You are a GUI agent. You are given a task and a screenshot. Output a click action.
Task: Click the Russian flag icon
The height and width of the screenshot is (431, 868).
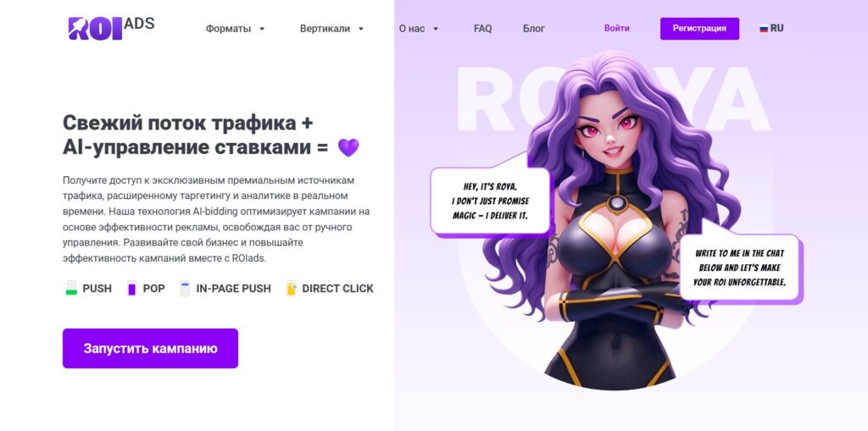click(764, 29)
